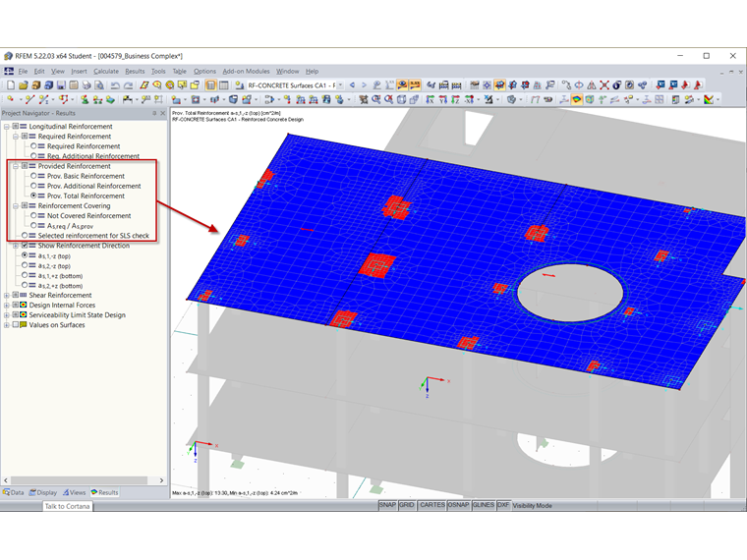Expand the Shear Reinforcement tree node
The width and height of the screenshot is (747, 560).
7,296
